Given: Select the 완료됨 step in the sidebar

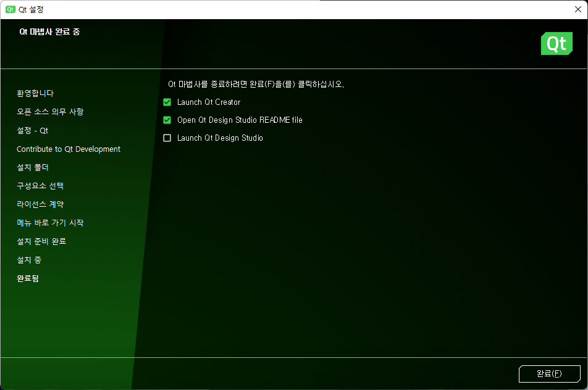Looking at the screenshot, I should (x=28, y=278).
